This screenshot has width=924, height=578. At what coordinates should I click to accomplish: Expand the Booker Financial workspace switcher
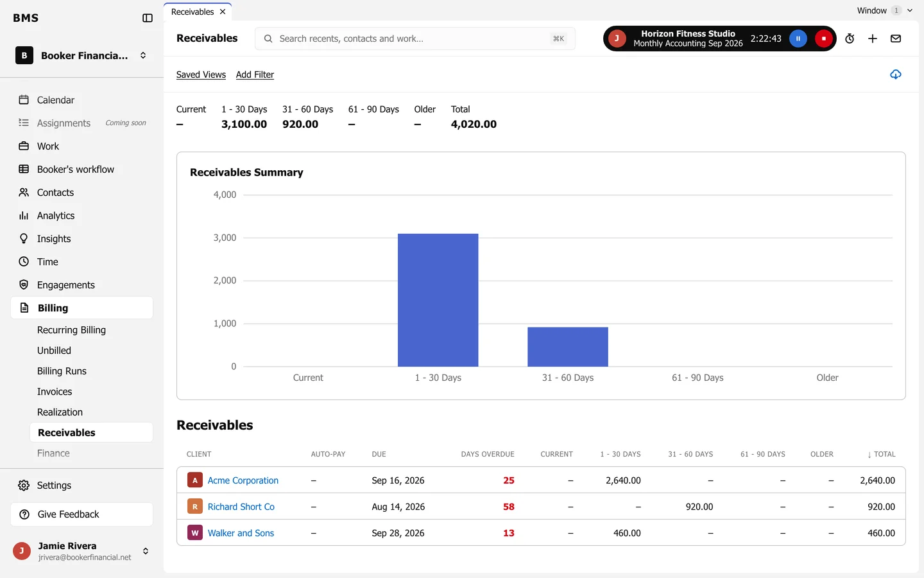click(x=81, y=56)
